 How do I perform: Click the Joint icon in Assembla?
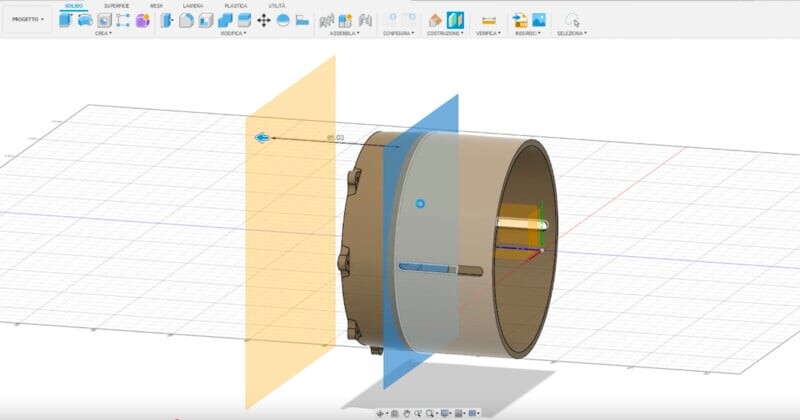[x=345, y=20]
